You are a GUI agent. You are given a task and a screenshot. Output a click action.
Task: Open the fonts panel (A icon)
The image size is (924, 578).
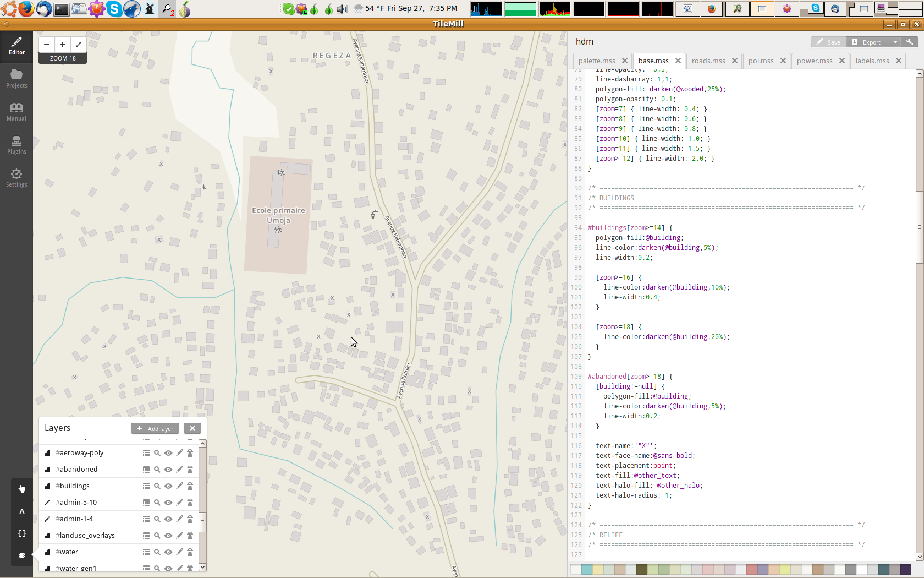click(22, 511)
